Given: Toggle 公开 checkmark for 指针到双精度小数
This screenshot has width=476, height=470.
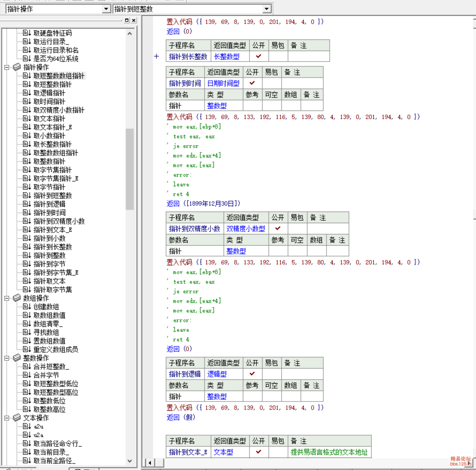Looking at the screenshot, I should tap(278, 228).
